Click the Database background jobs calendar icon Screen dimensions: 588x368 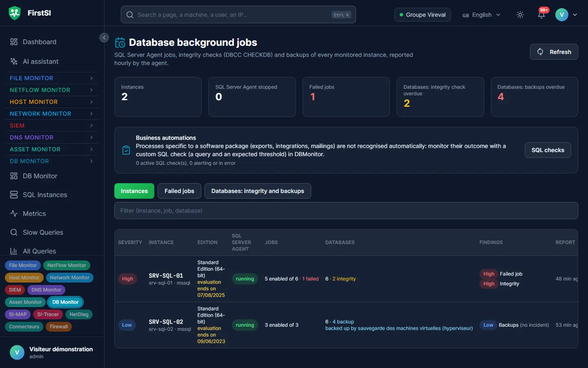120,43
